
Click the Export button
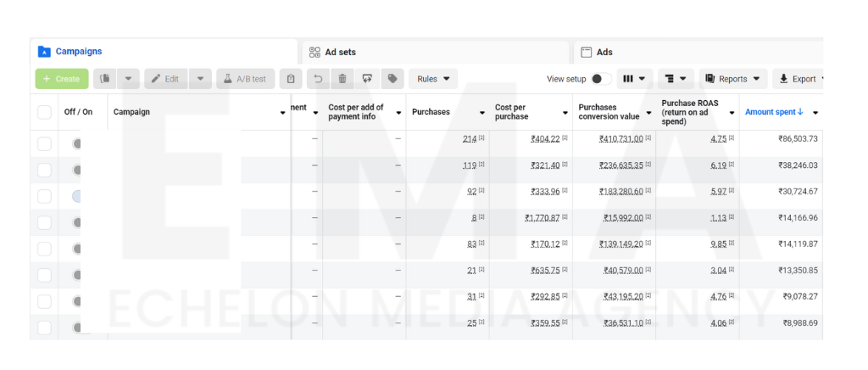(798, 79)
